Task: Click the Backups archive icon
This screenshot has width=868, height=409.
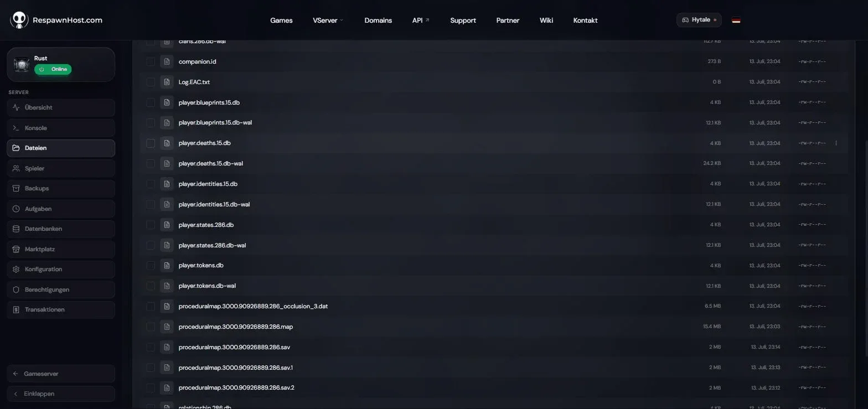Action: pyautogui.click(x=16, y=188)
